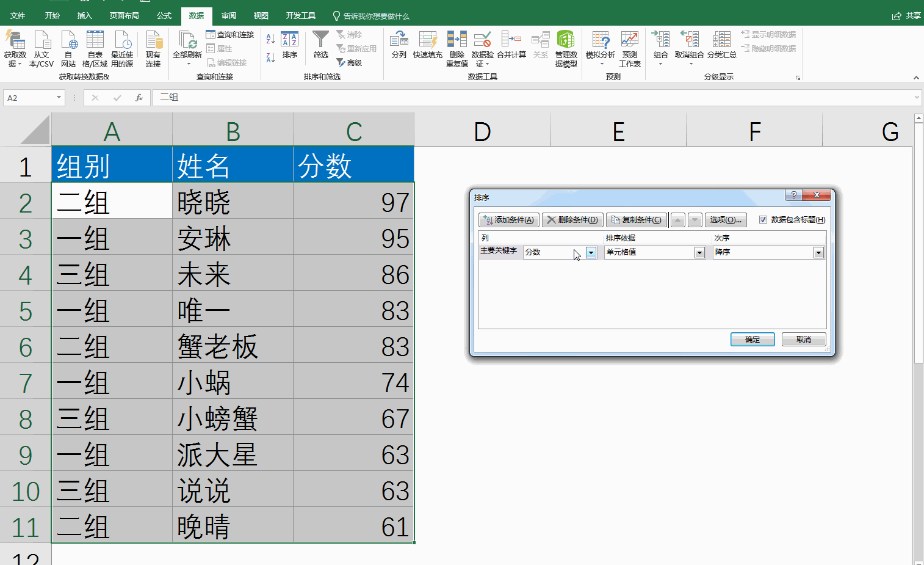924x565 pixels.
Task: Switch to the 审阅 tab
Action: click(x=229, y=16)
